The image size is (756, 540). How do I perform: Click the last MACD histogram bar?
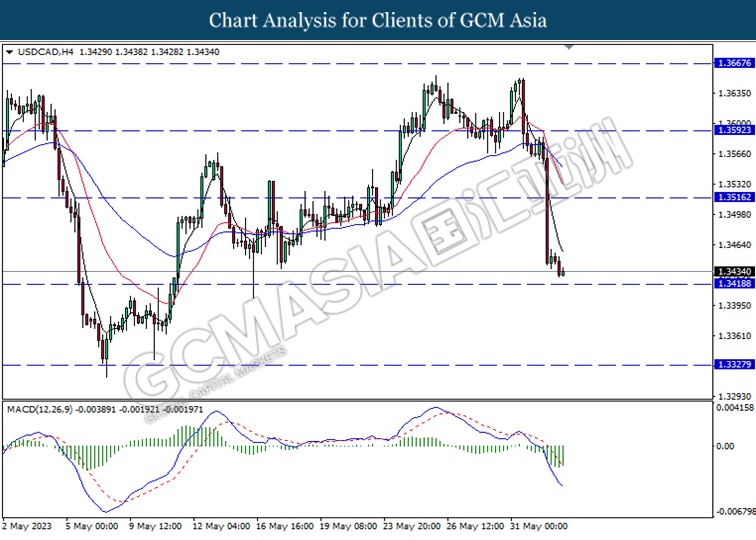click(563, 456)
